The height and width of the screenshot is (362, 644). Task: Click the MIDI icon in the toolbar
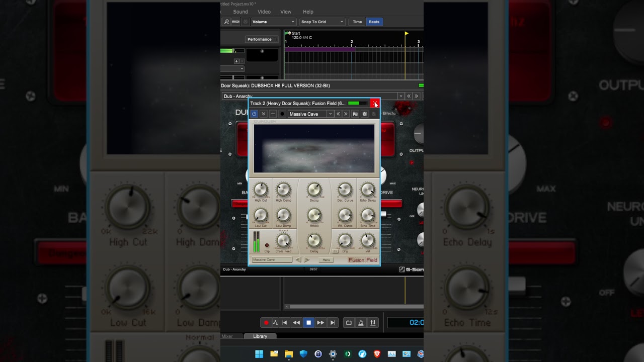click(235, 22)
